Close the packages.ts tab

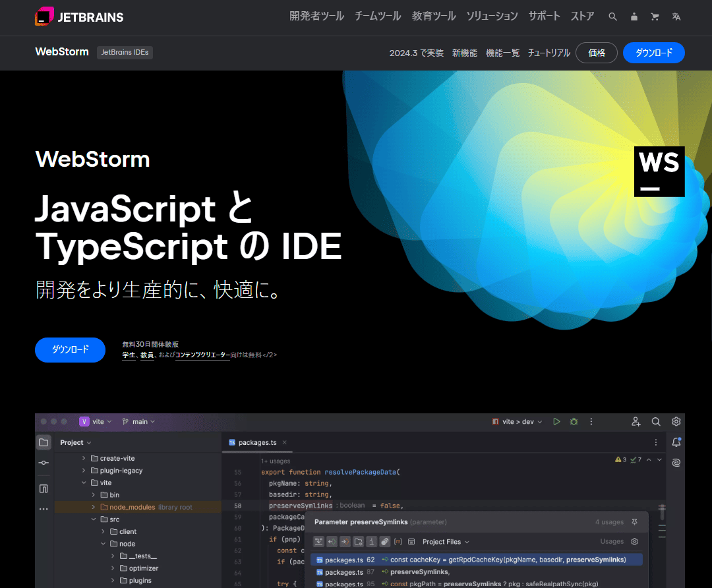284,442
